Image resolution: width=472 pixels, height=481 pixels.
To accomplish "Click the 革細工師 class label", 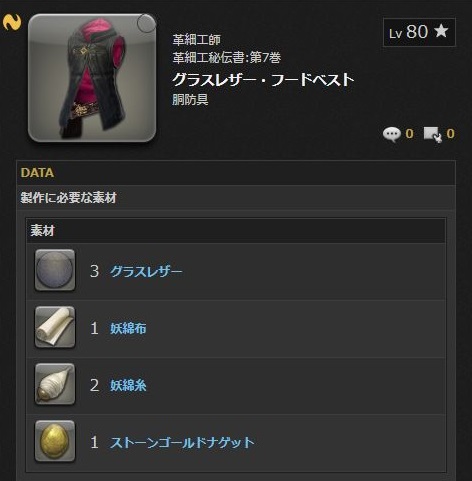I will (x=197, y=40).
